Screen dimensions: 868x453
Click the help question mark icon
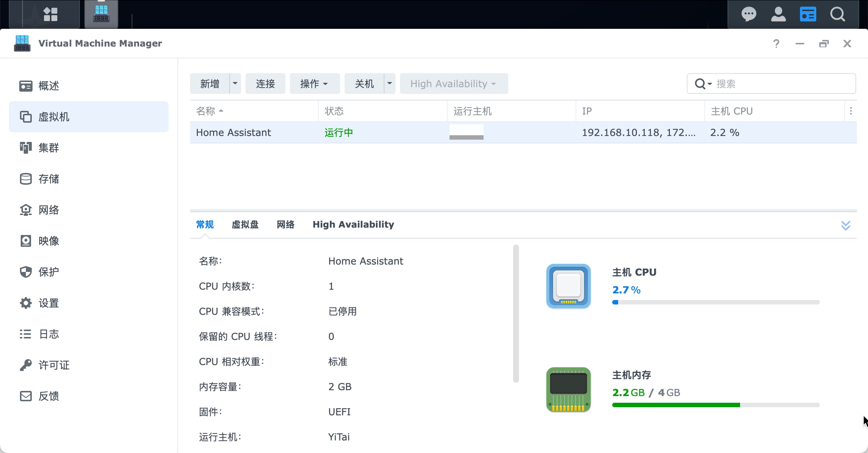(776, 44)
